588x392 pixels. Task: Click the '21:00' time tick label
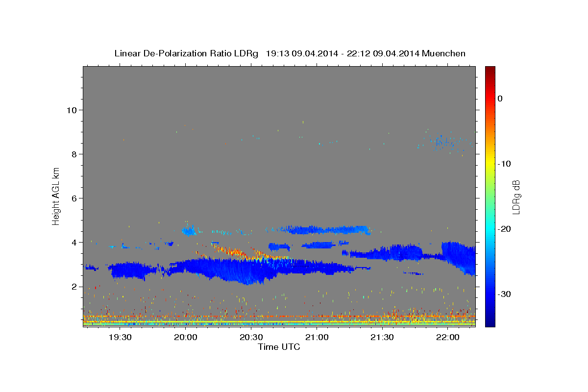tap(317, 337)
